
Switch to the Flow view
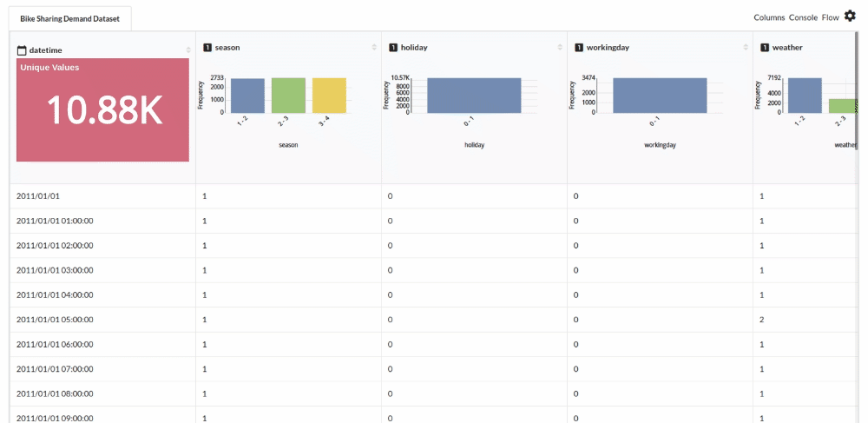pos(830,17)
